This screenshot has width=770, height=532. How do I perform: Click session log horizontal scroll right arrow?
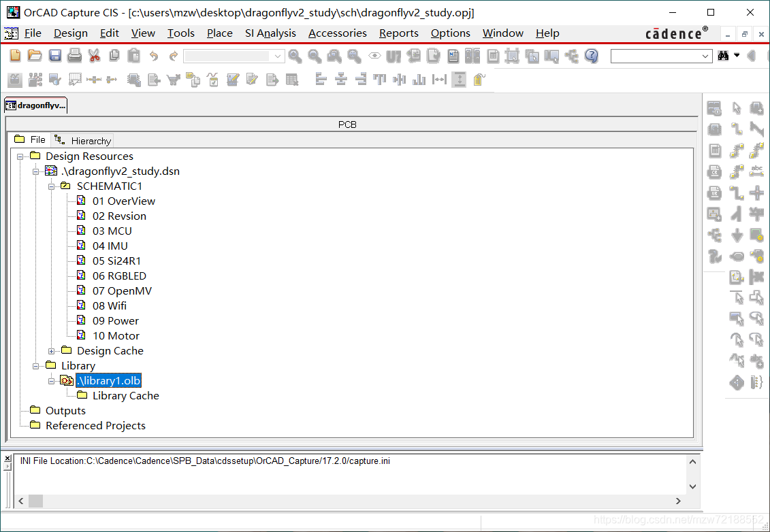click(678, 501)
